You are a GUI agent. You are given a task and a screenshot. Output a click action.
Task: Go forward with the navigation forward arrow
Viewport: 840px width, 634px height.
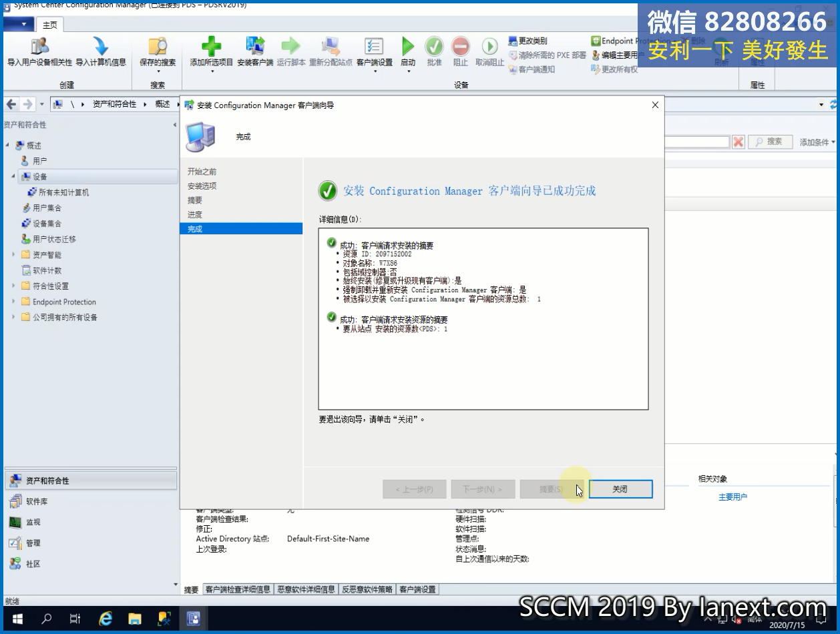click(27, 104)
